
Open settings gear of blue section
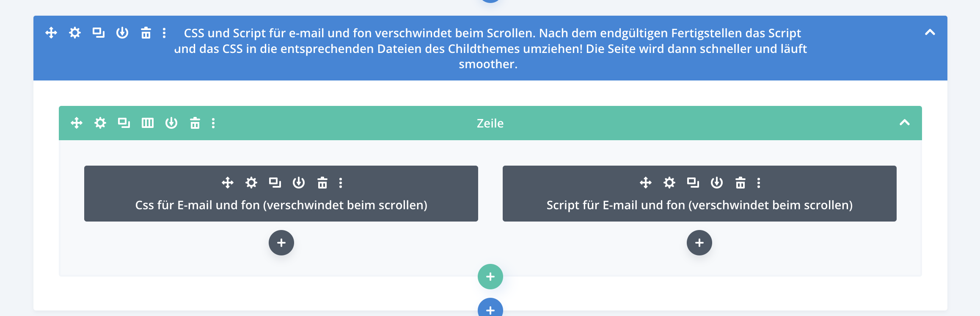tap(75, 33)
